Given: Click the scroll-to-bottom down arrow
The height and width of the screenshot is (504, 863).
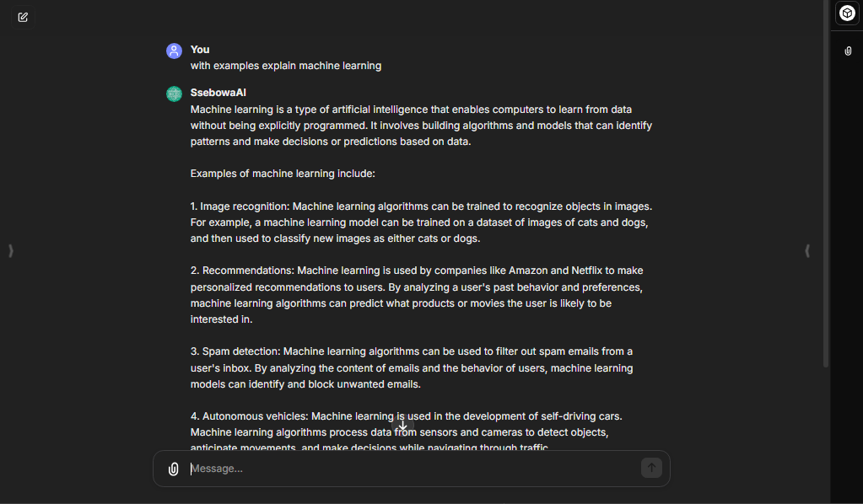Looking at the screenshot, I should coord(402,426).
